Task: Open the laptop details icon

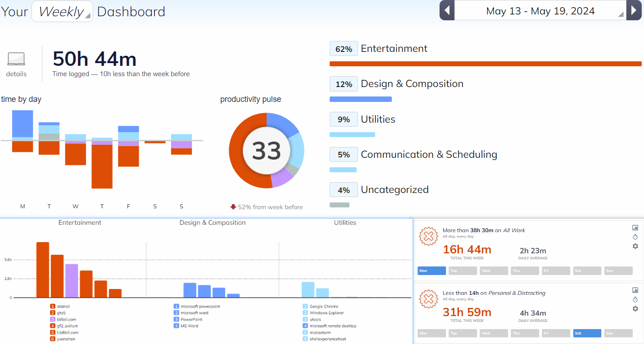Action: (x=16, y=59)
